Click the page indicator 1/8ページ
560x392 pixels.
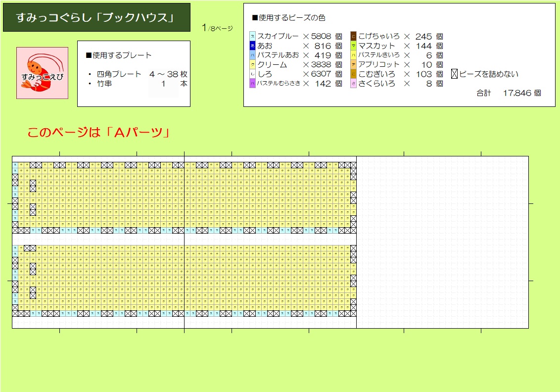pyautogui.click(x=217, y=28)
